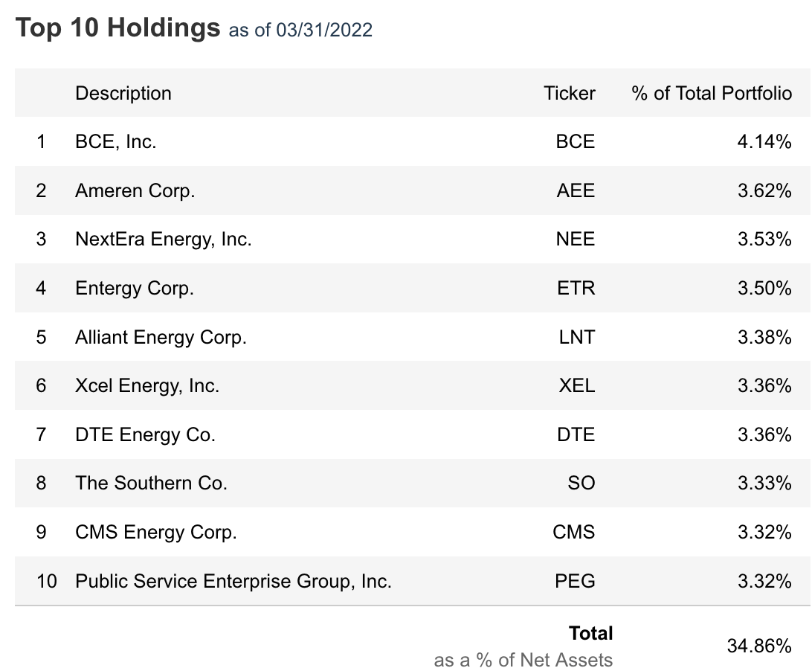This screenshot has height=668, width=812.
Task: Click the 4.14% portfolio value
Action: click(x=764, y=141)
